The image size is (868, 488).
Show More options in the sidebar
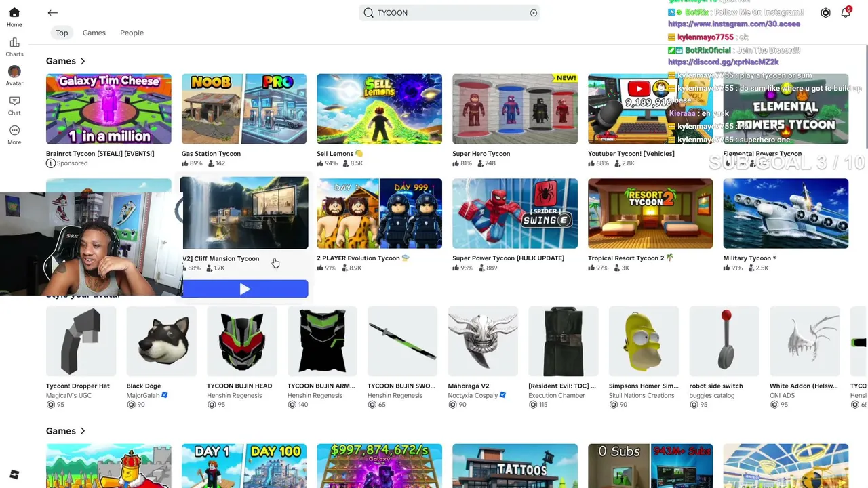14,135
